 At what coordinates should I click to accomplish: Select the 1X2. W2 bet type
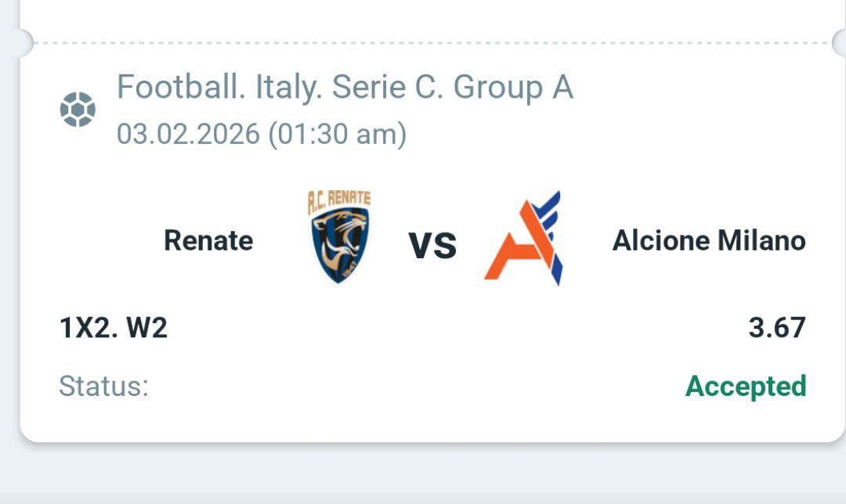coord(114,328)
